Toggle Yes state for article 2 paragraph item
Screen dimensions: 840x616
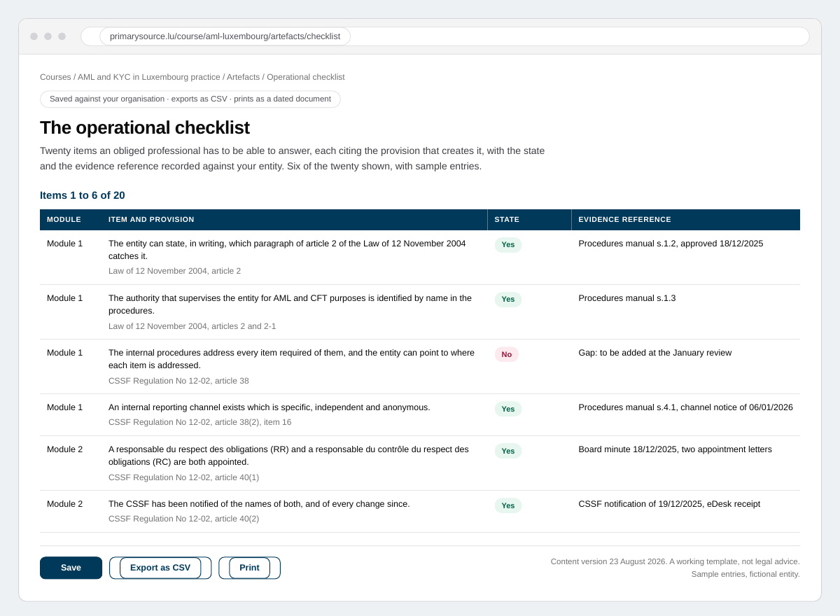click(508, 245)
